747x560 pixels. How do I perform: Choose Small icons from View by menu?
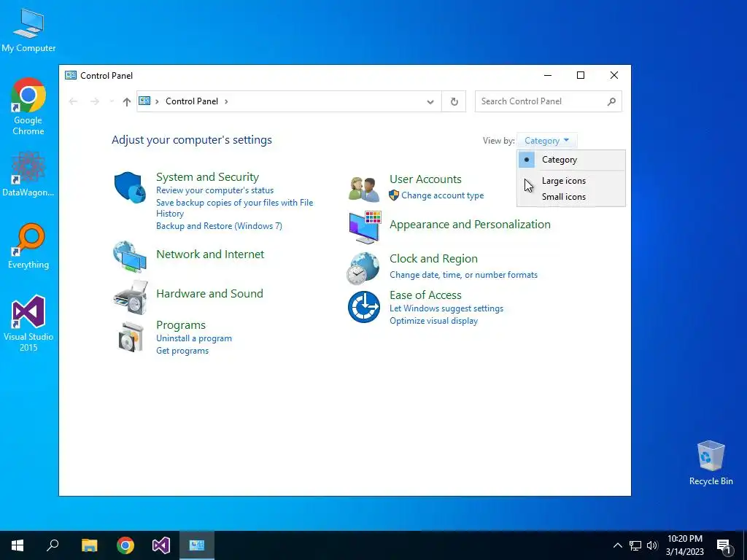[570, 197]
